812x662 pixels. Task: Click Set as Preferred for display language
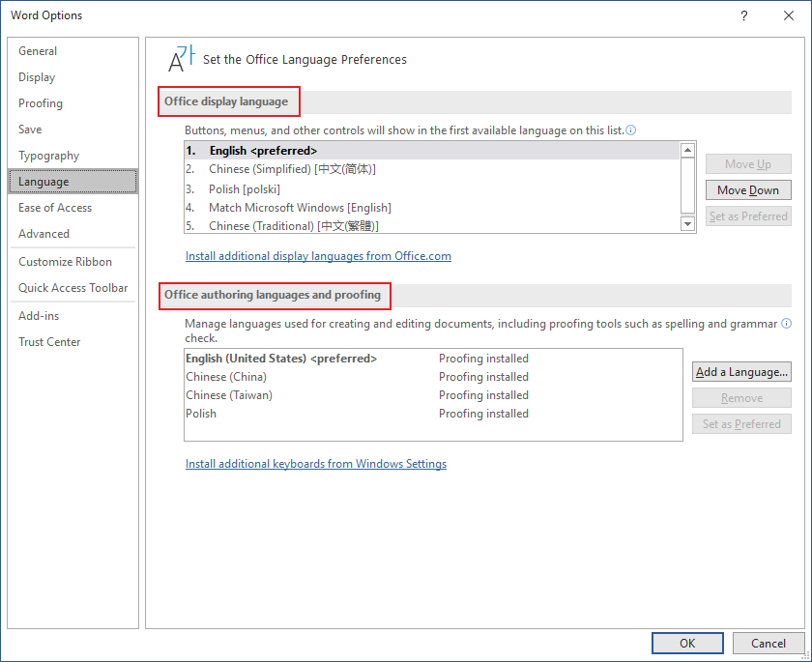(748, 216)
